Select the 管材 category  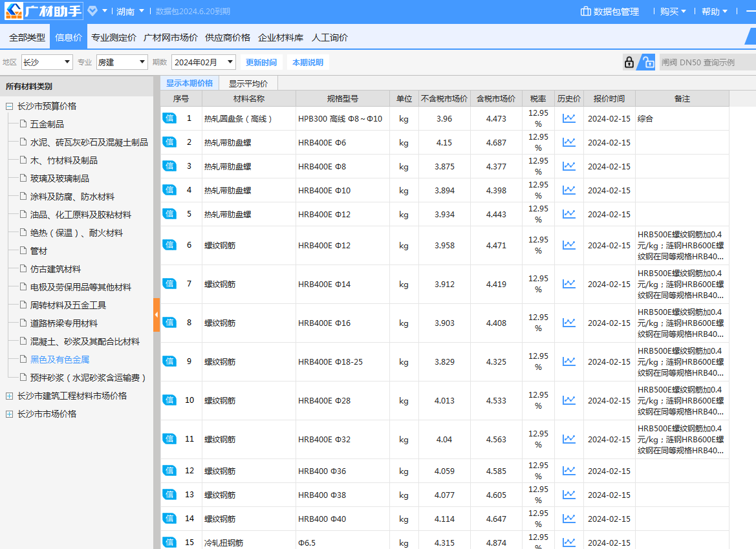pos(39,251)
